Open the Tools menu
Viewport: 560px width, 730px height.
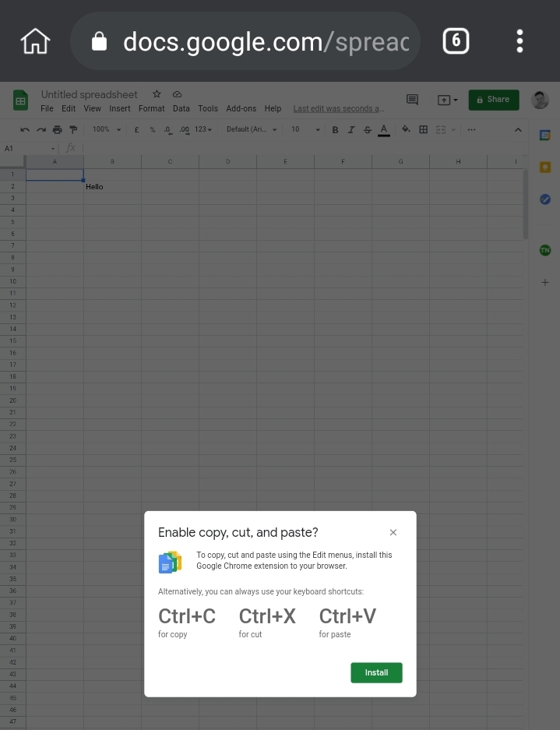tap(208, 108)
